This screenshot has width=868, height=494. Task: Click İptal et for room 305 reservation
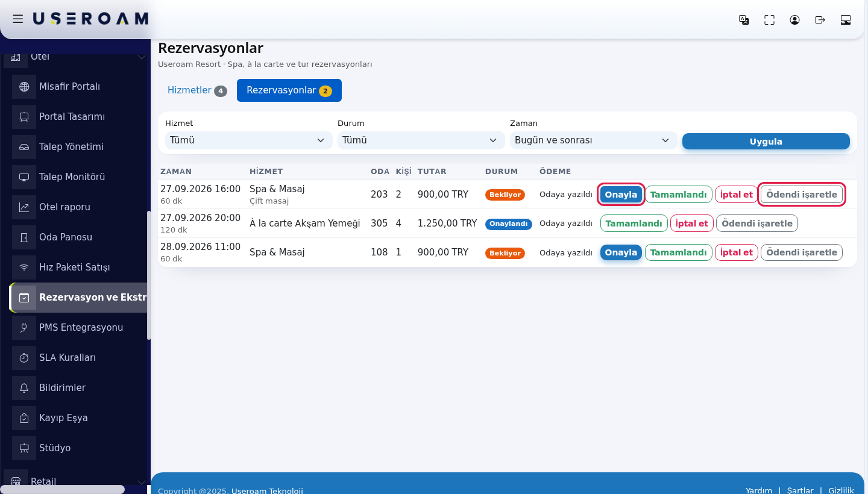tap(692, 224)
